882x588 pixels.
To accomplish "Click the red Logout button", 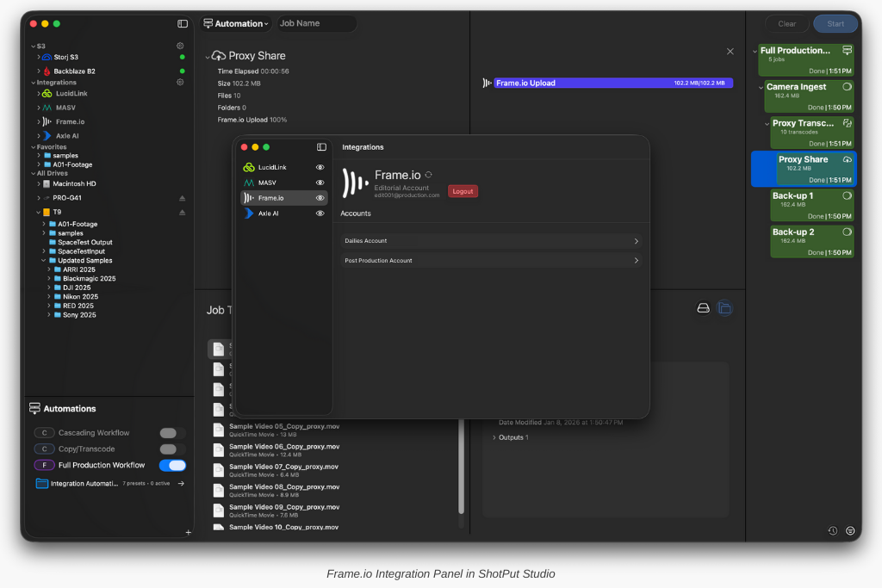I will (x=463, y=191).
